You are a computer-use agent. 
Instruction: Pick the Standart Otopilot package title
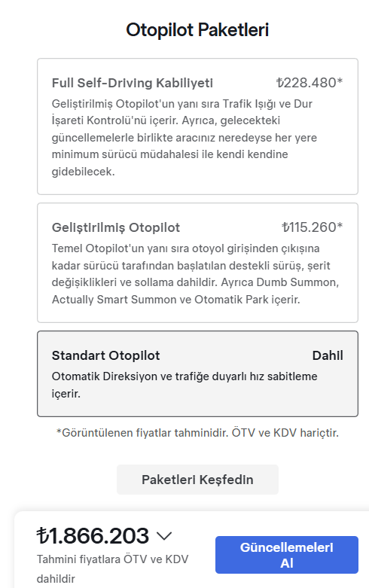pos(105,355)
